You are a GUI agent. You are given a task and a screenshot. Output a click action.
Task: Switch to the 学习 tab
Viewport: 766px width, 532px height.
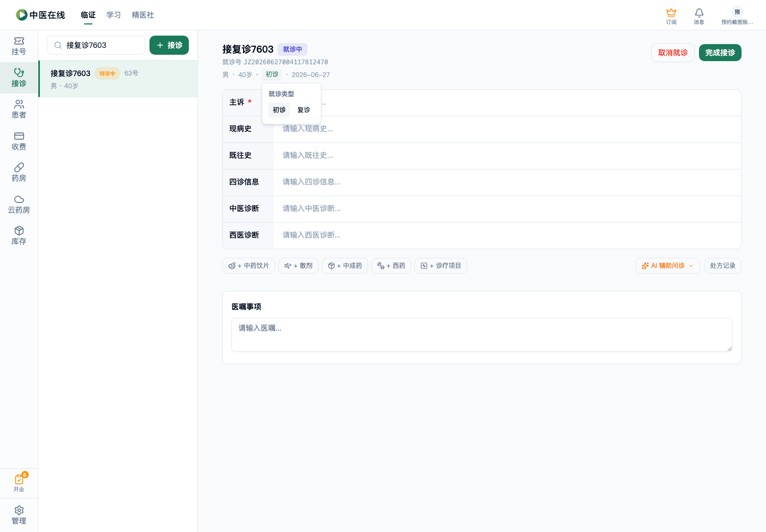[x=113, y=15]
